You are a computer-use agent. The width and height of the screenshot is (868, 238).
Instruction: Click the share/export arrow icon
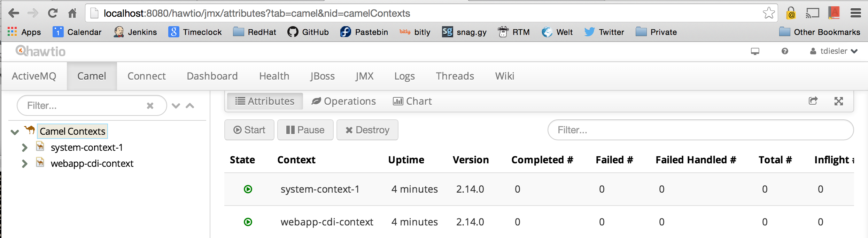point(813,101)
